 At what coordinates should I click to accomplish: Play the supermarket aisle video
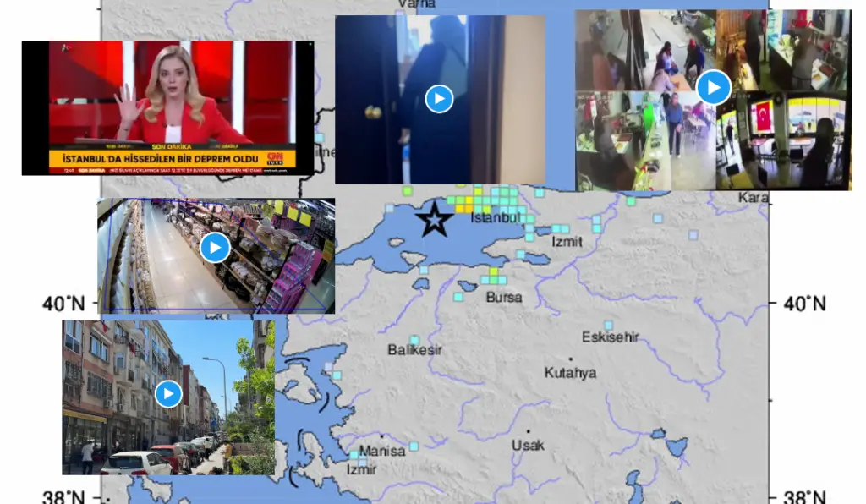tap(215, 248)
